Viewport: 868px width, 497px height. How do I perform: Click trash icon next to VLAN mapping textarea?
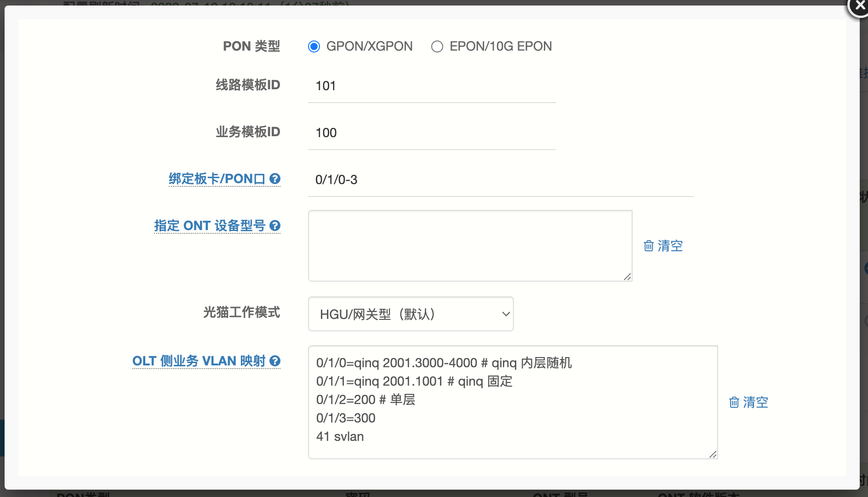tap(734, 402)
